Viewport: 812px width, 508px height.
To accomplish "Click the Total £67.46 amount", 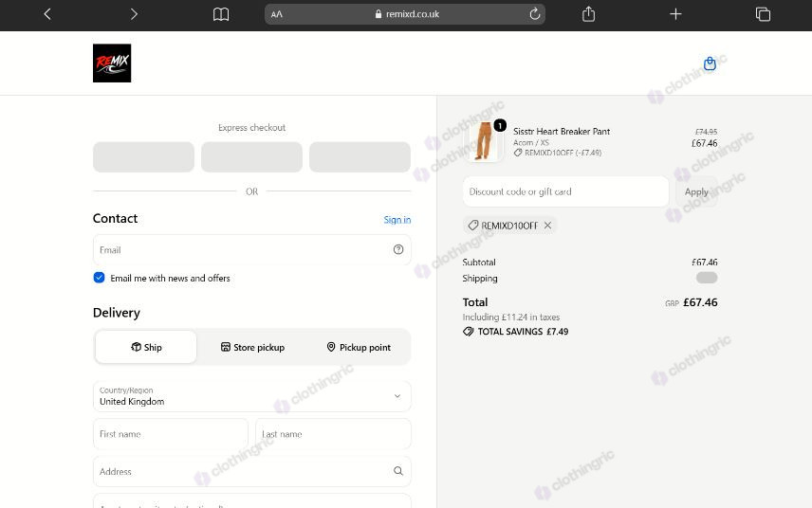I will click(700, 302).
